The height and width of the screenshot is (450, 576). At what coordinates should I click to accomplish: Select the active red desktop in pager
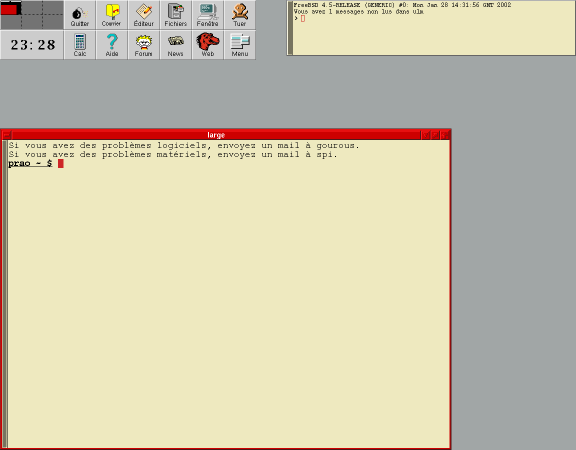[11, 8]
